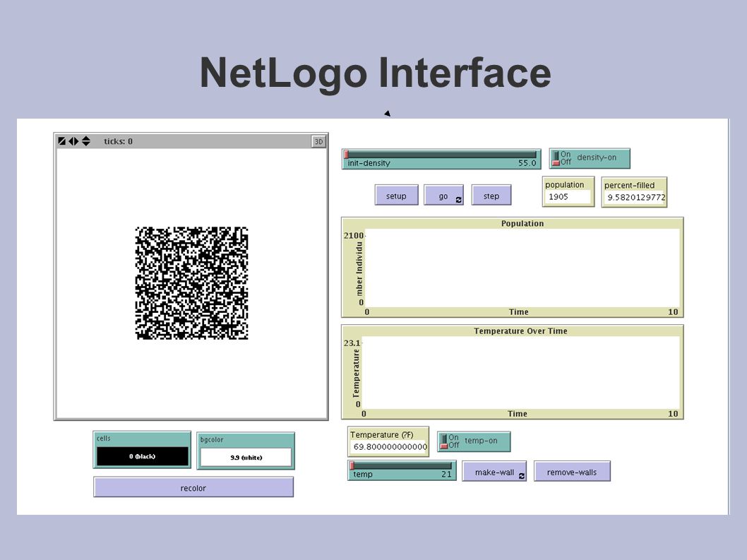Click the remove-walls button

click(x=572, y=471)
